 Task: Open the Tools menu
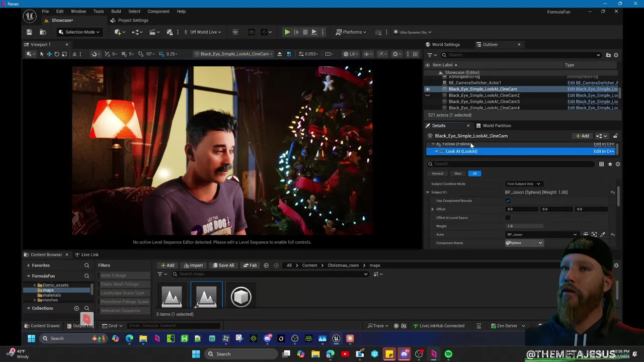99,11
